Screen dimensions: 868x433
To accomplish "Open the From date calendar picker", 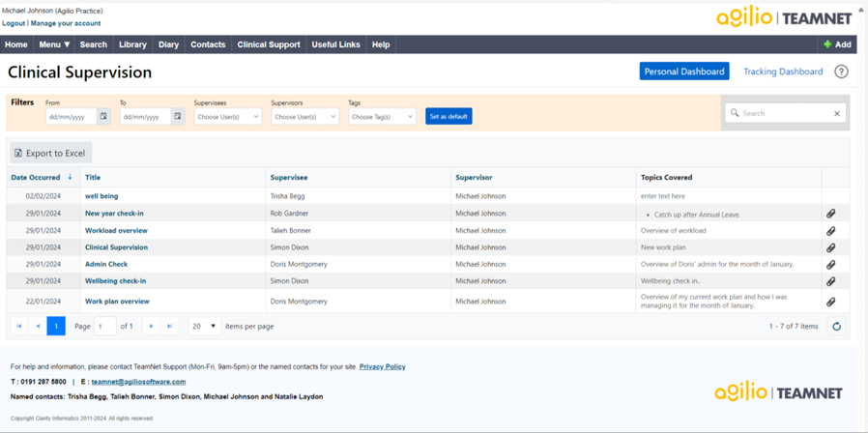I will (x=103, y=116).
